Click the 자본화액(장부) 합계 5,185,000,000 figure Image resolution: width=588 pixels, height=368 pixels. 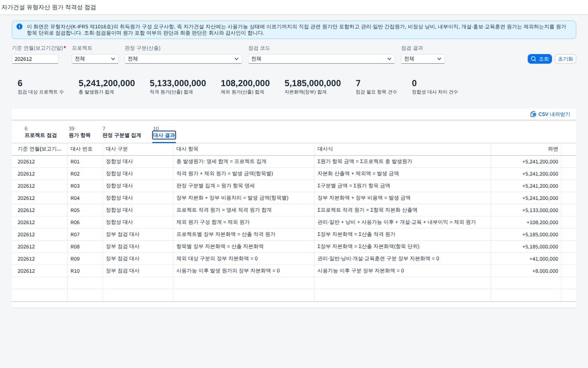click(x=313, y=83)
